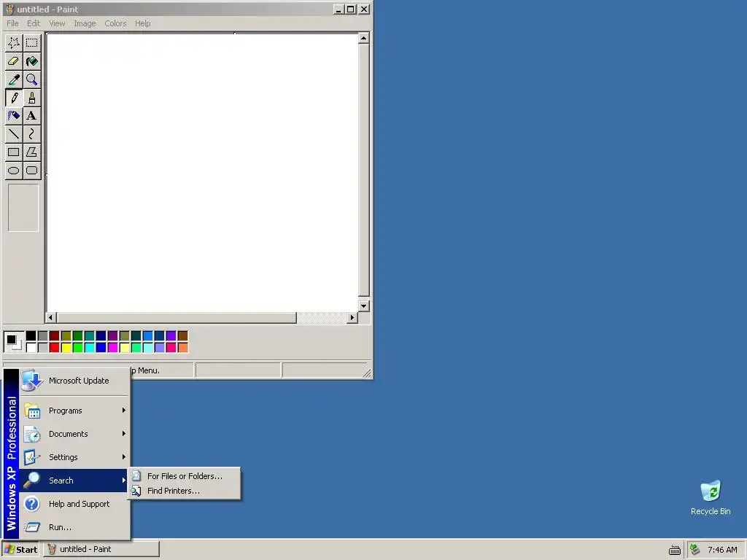Screen dimensions: 747x560
Task: Click the clock showing 7:46 AM
Action: point(722,550)
